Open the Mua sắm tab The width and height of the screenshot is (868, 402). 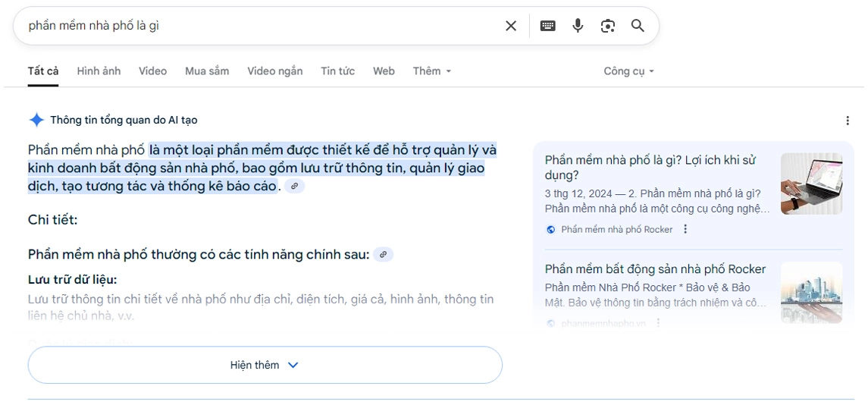pyautogui.click(x=207, y=71)
